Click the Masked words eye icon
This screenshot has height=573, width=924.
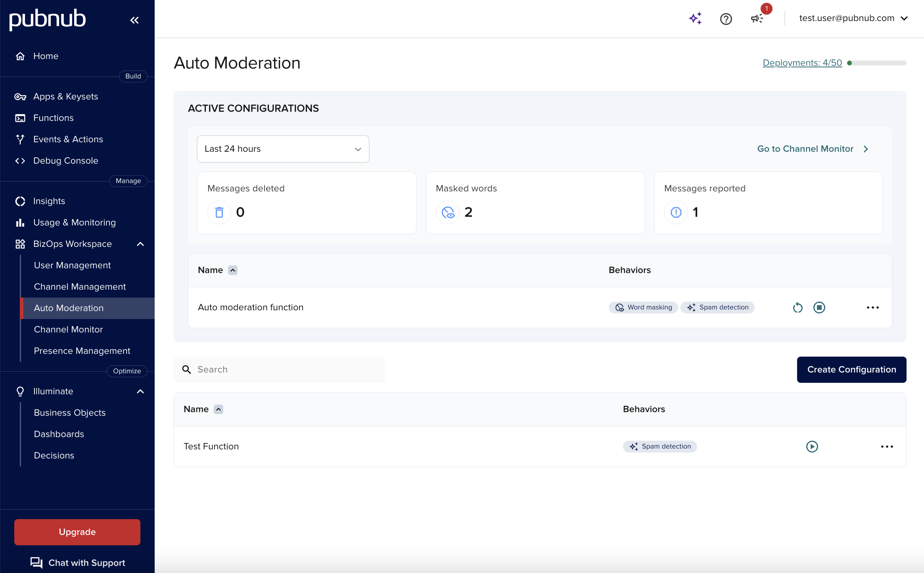448,212
